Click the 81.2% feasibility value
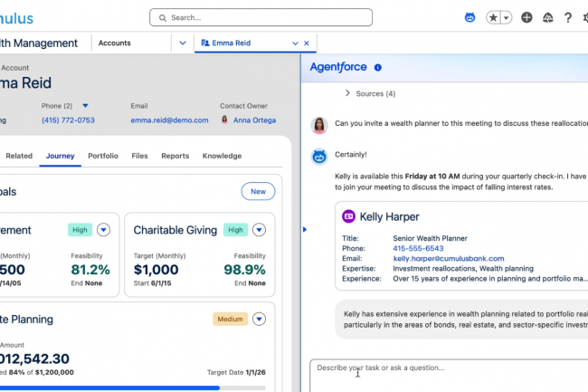 tap(90, 270)
